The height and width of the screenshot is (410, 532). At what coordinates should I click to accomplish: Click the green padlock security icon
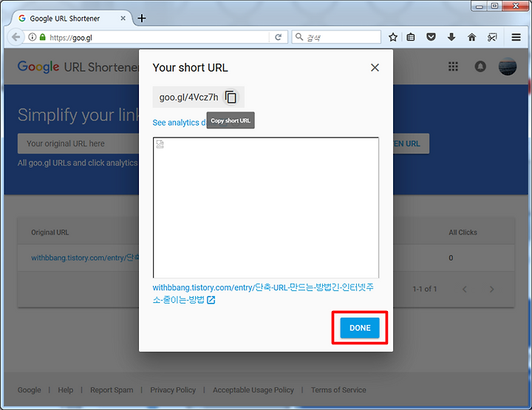tap(42, 37)
